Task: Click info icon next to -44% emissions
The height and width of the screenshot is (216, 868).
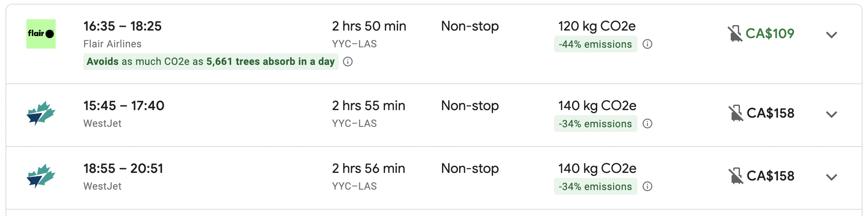Action: pyautogui.click(x=647, y=44)
